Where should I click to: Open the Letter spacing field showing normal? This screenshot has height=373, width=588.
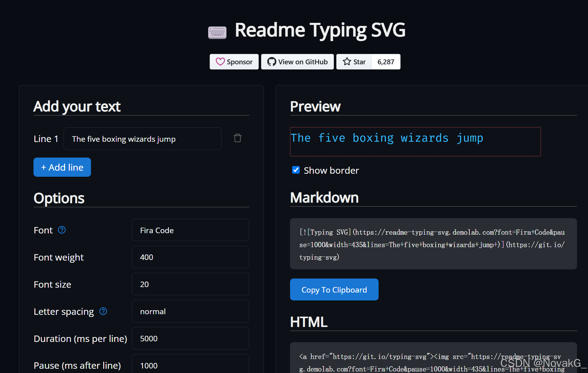(190, 311)
